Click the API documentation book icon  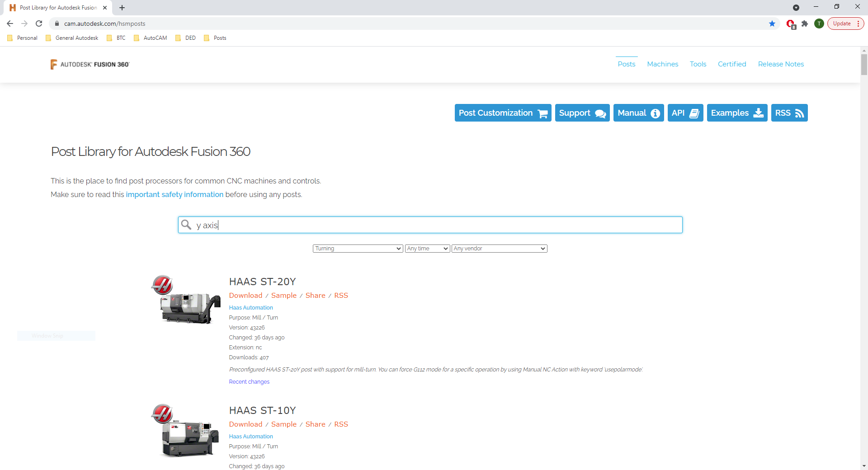coord(693,113)
